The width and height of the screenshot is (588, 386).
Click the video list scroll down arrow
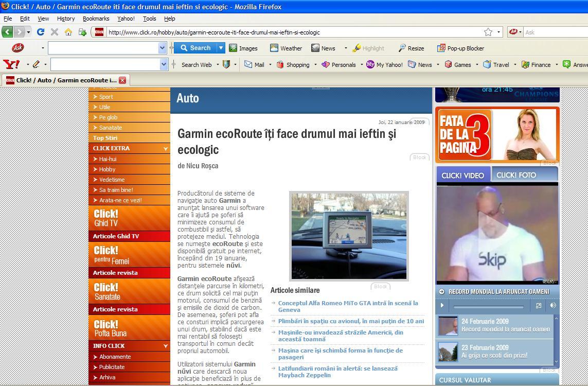pos(556,362)
